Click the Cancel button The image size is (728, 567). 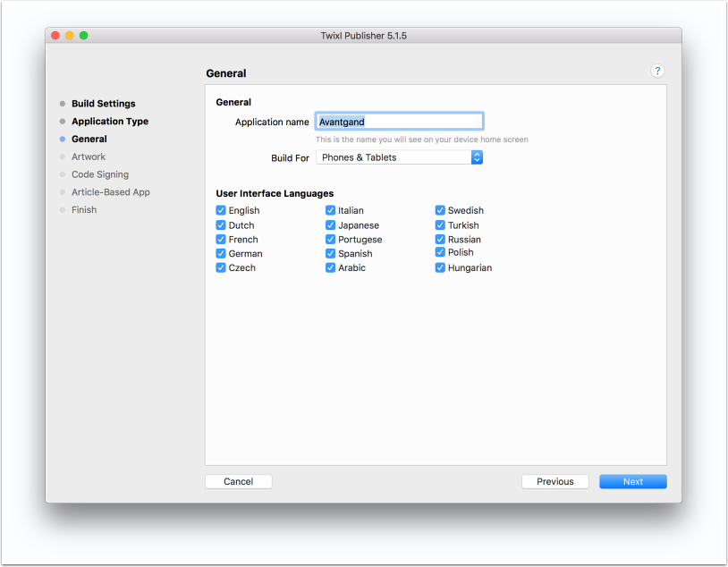pos(238,481)
